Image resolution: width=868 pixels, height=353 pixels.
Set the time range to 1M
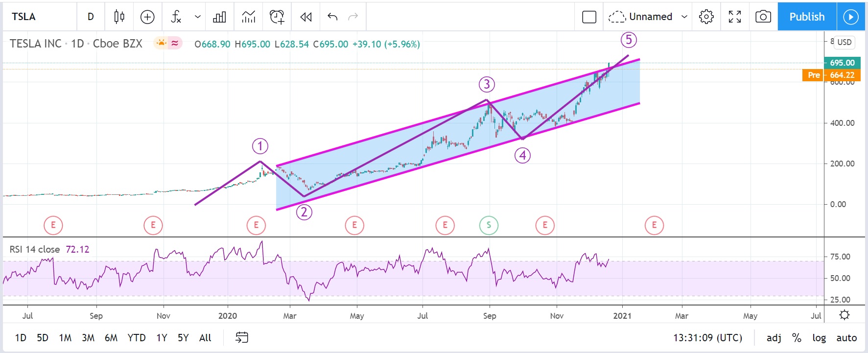tap(65, 338)
